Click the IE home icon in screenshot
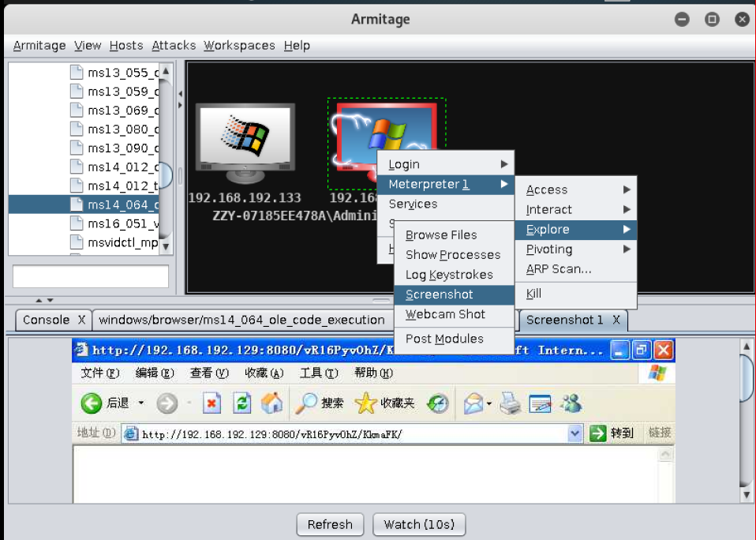The width and height of the screenshot is (756, 540). click(272, 403)
